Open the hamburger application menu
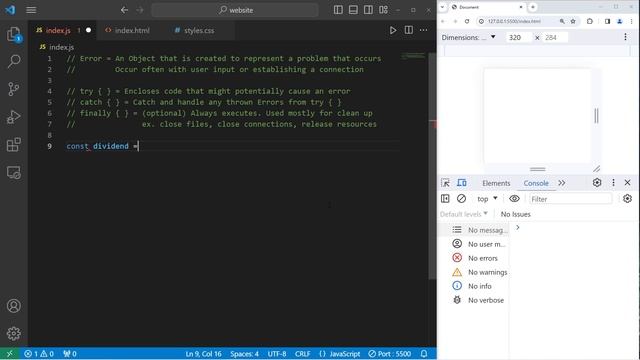The width and height of the screenshot is (640, 360). (31, 10)
